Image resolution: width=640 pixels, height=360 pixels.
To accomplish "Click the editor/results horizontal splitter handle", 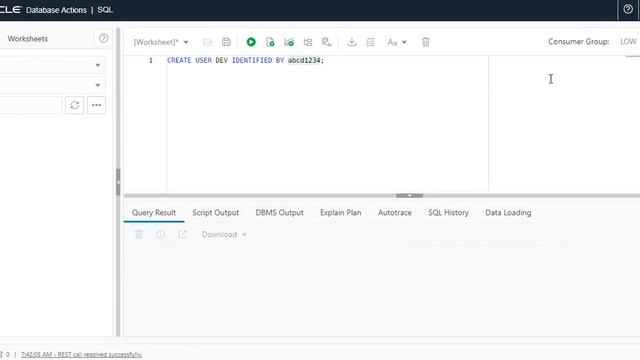I will click(409, 196).
